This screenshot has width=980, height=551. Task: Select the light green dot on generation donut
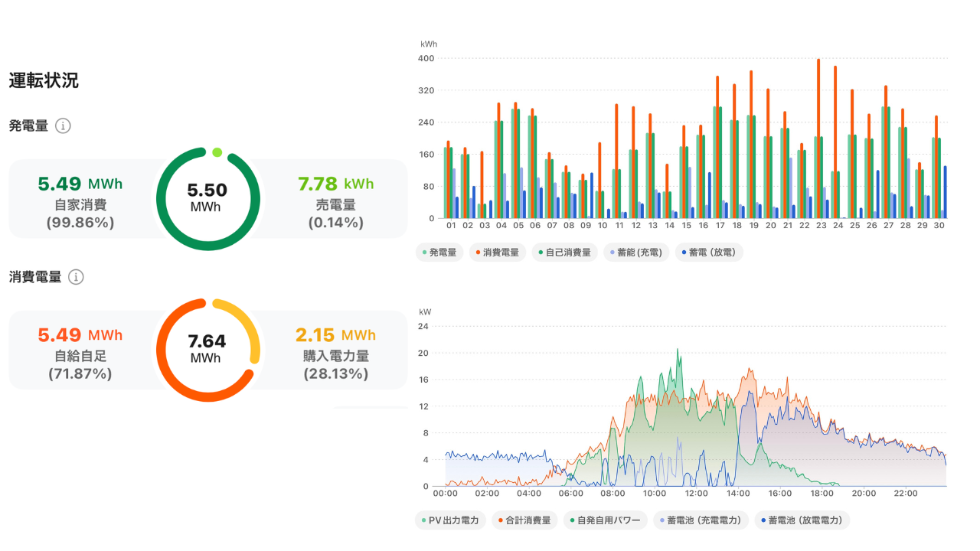click(217, 152)
